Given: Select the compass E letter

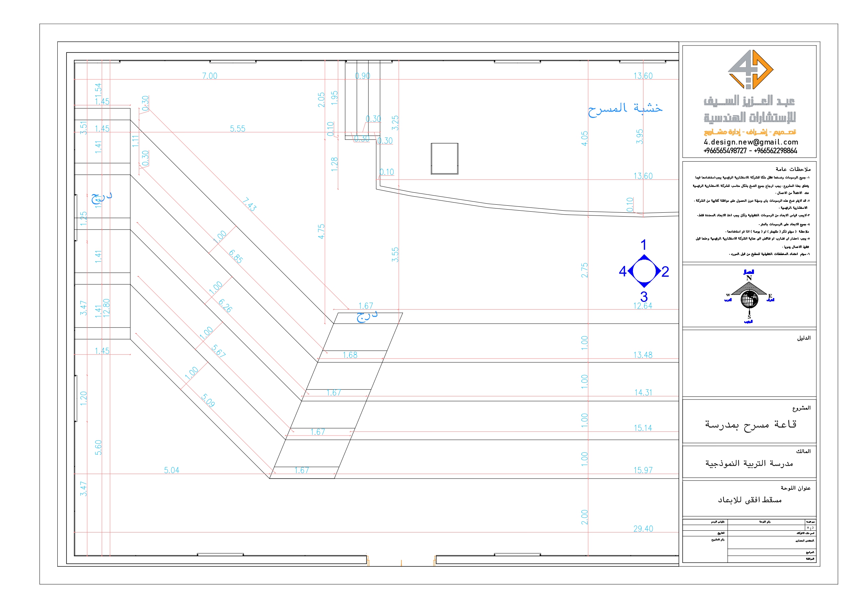Looking at the screenshot, I should [770, 296].
